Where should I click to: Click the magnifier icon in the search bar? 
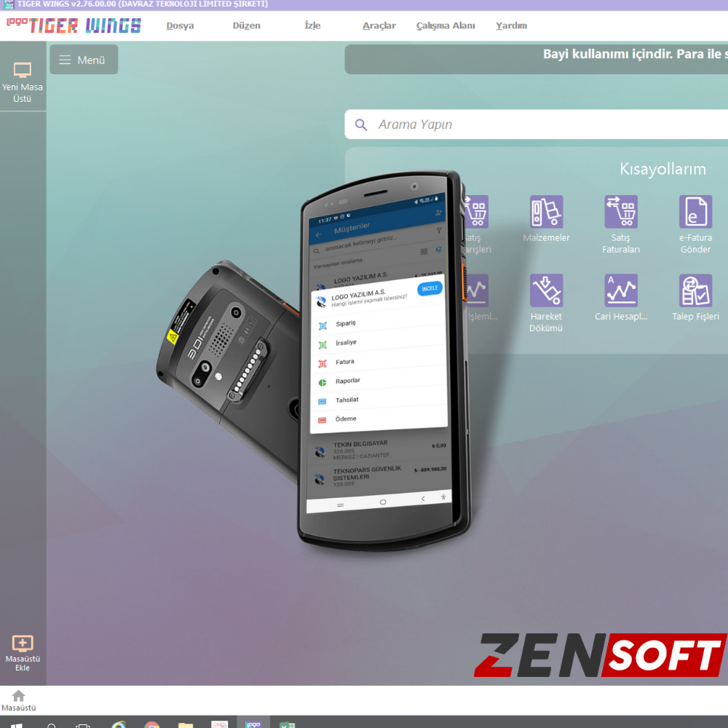(361, 124)
